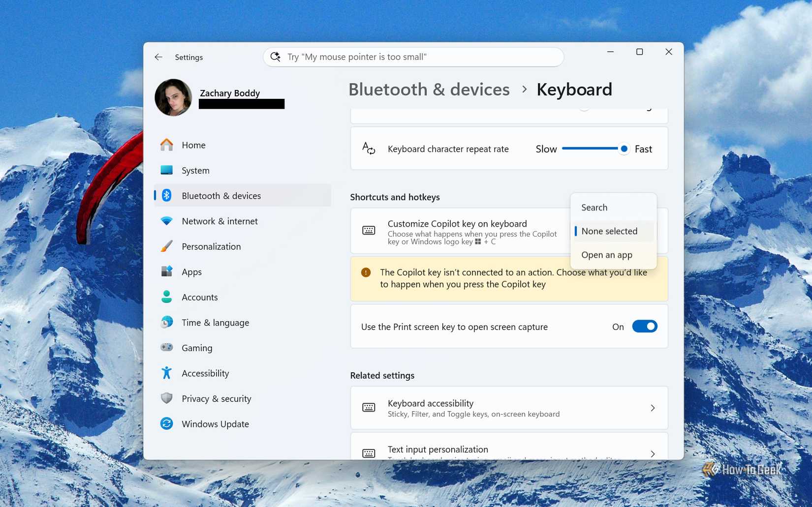Select Bluetooth & devices in sidebar
Image resolution: width=812 pixels, height=507 pixels.
[243, 196]
